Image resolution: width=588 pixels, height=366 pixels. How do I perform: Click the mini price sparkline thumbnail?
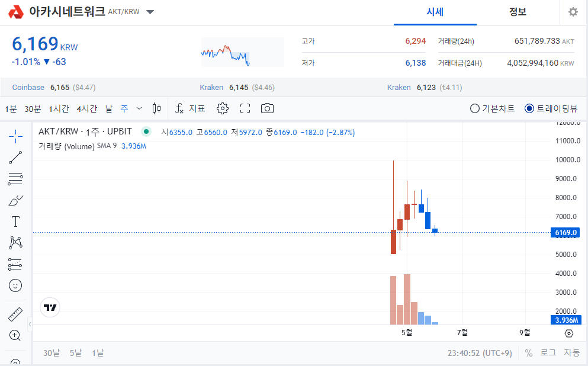(243, 52)
